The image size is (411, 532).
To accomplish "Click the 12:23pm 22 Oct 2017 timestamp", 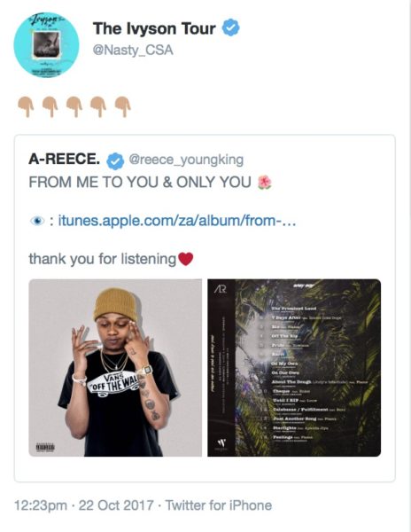I will pyautogui.click(x=83, y=505).
